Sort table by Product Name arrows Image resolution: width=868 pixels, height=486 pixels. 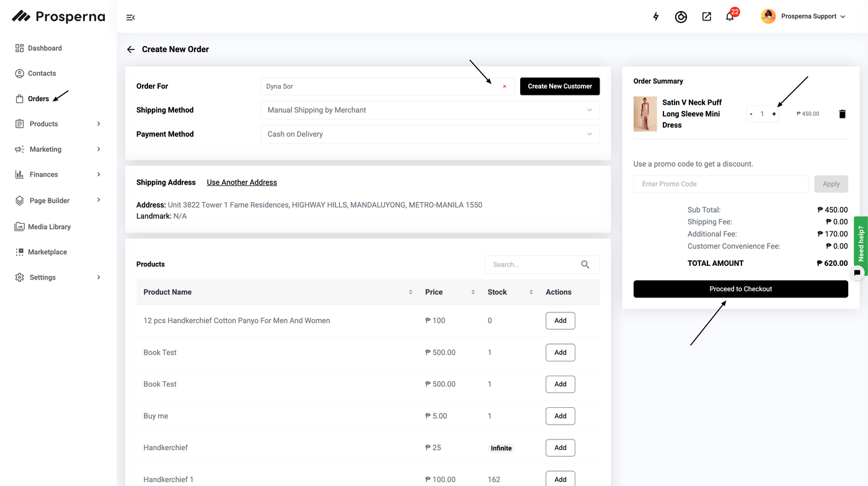coord(410,293)
